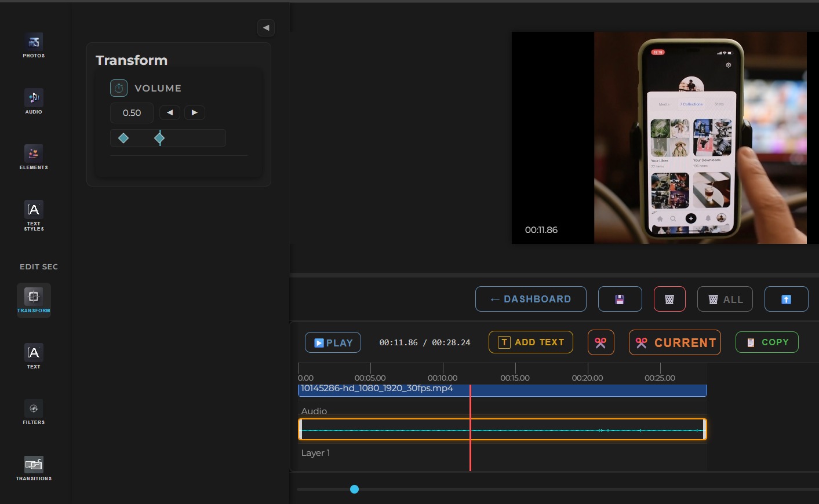Click the blue upload/export arrow button
The image size is (819, 504).
pos(787,299)
